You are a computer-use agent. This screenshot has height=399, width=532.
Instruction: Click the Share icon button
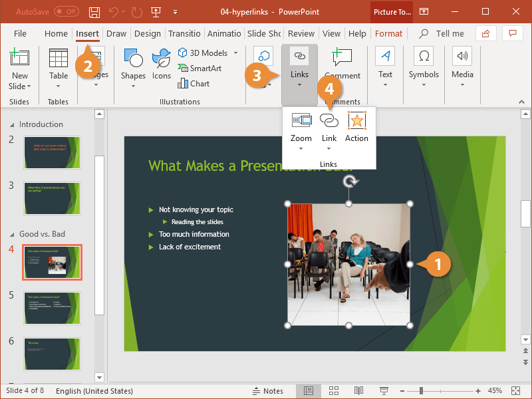click(486, 33)
